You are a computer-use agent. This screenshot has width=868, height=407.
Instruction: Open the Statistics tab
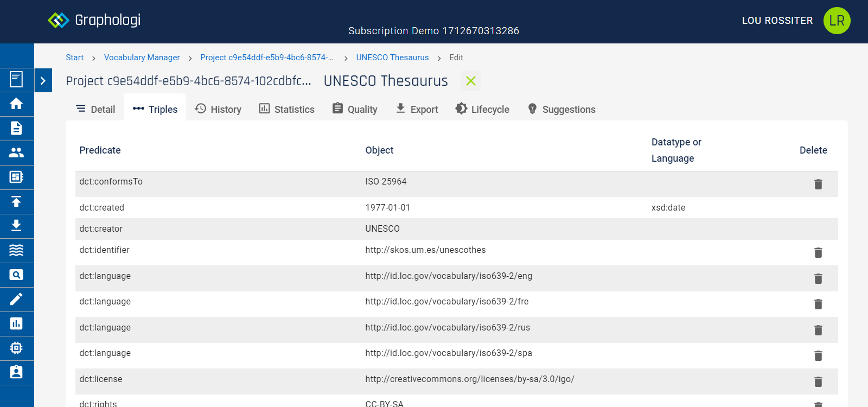coord(286,109)
